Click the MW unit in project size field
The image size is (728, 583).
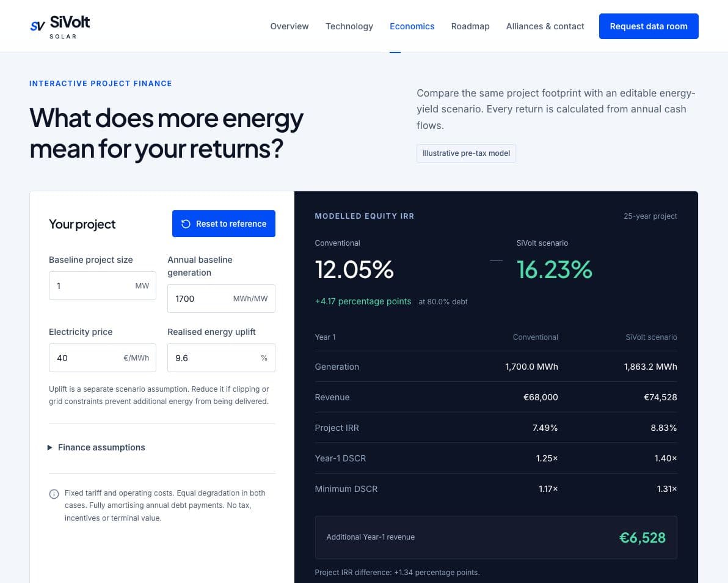click(142, 285)
